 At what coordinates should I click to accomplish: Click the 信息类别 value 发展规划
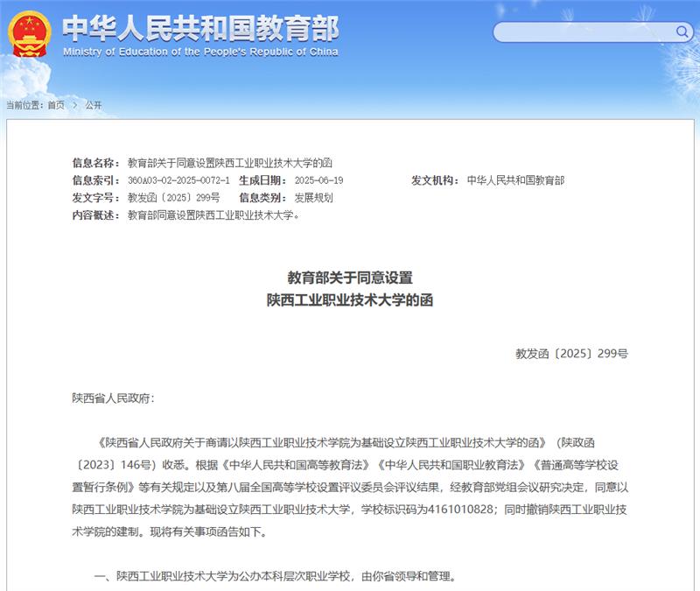pos(314,198)
